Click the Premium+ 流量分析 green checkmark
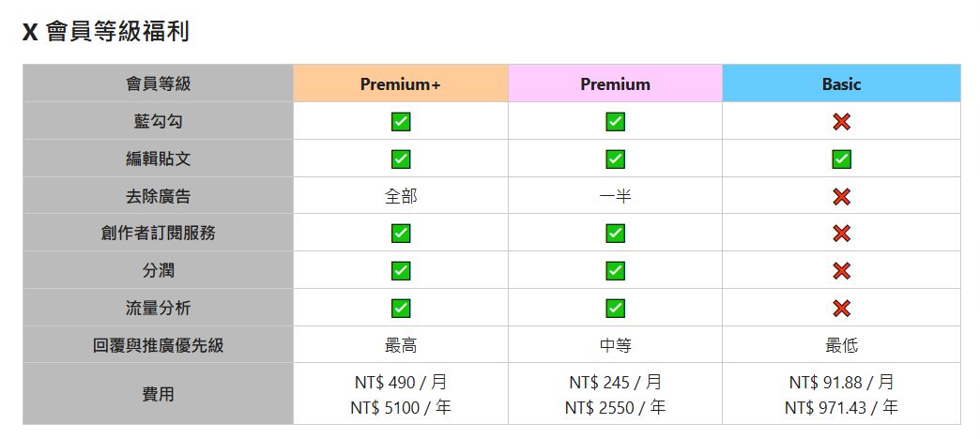Screen dimensions: 980x439 (401, 309)
